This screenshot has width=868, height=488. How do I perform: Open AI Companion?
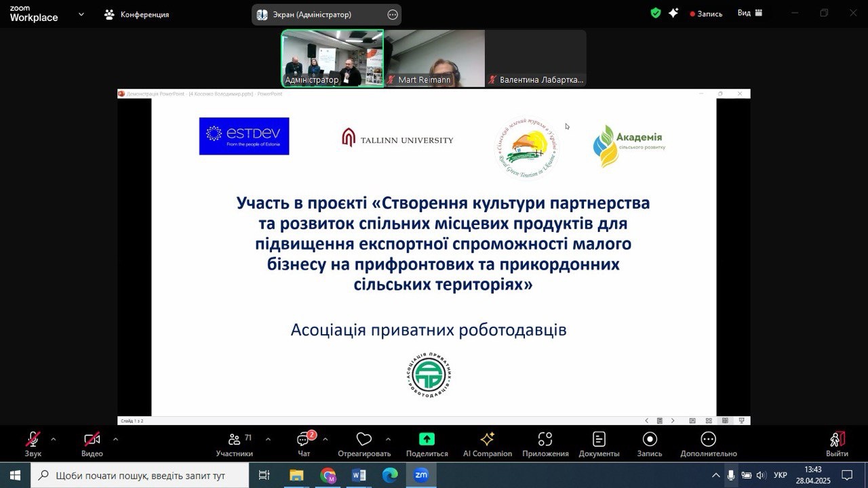pos(487,444)
